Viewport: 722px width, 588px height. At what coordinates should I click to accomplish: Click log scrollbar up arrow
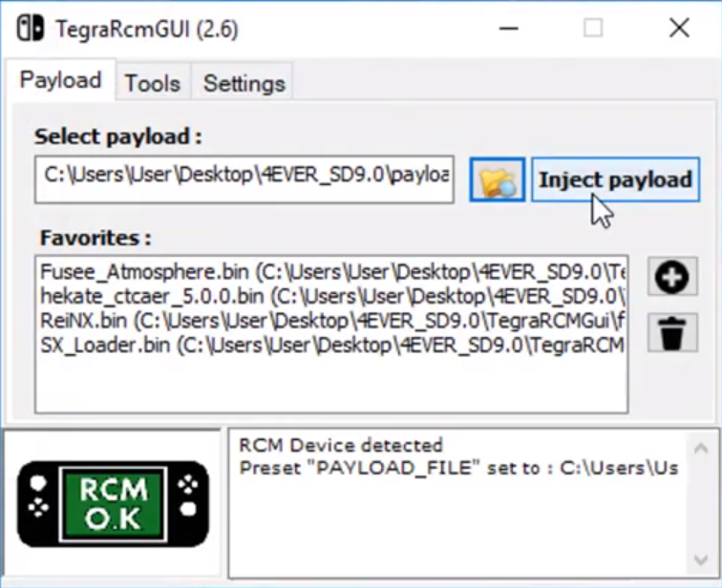[x=701, y=448]
